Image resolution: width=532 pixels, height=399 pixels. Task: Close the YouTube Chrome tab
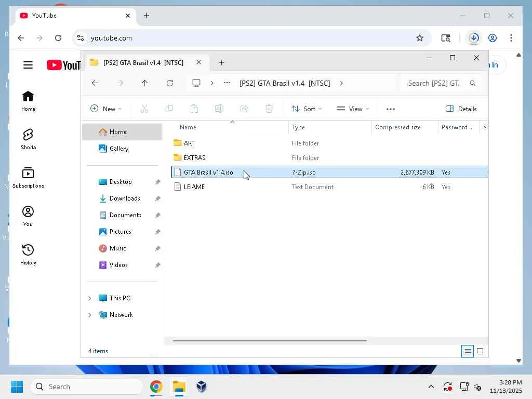click(128, 16)
